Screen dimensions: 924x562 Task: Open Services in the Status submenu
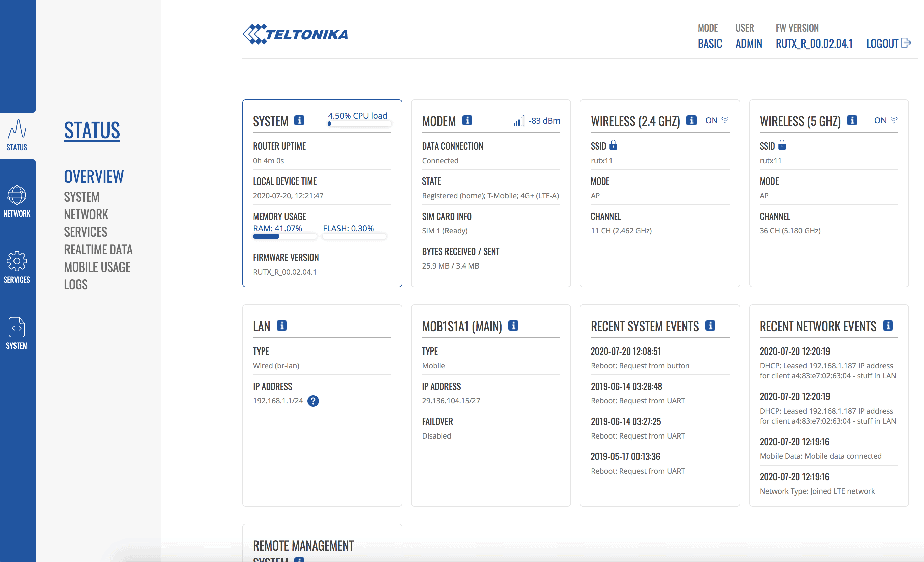pyautogui.click(x=85, y=232)
